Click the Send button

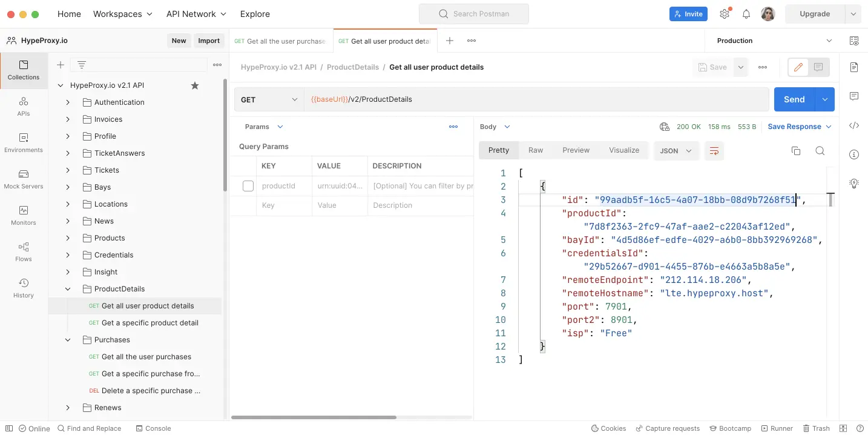point(794,99)
